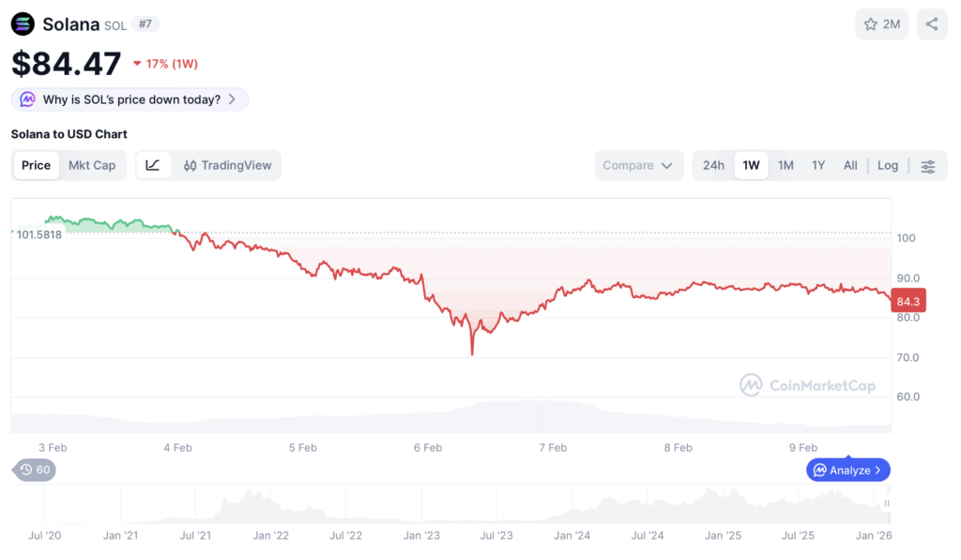Toggle the Log scale option
Viewport: 961px width, 560px height.
tap(888, 165)
